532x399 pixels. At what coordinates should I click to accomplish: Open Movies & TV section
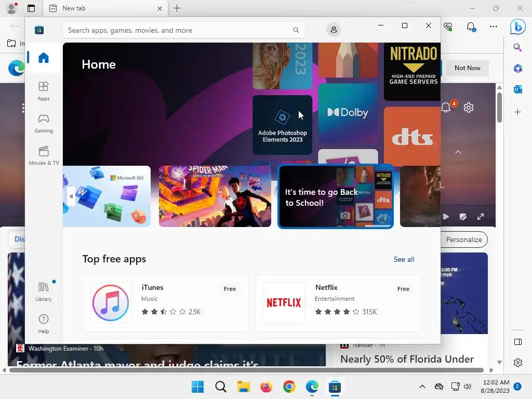(x=44, y=155)
